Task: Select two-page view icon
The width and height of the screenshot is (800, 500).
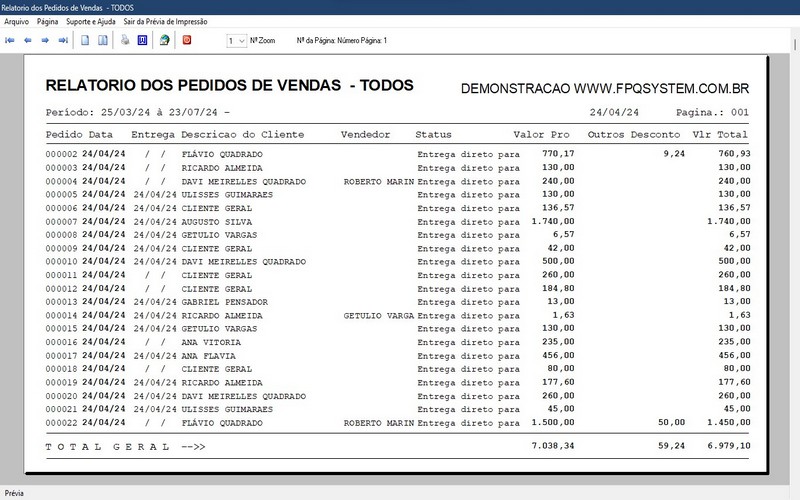Action: coord(103,40)
